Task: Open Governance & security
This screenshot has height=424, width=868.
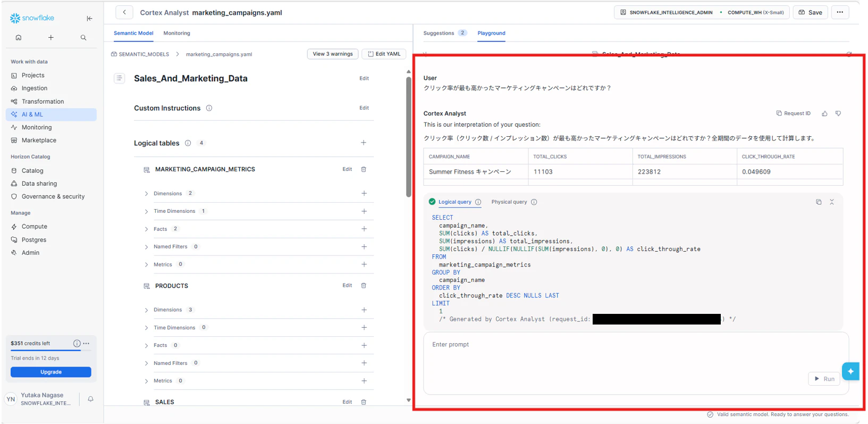Action: [x=51, y=196]
